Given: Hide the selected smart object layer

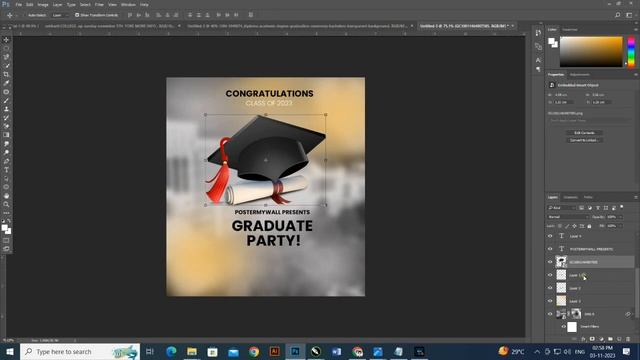Looking at the screenshot, I should pos(550,262).
